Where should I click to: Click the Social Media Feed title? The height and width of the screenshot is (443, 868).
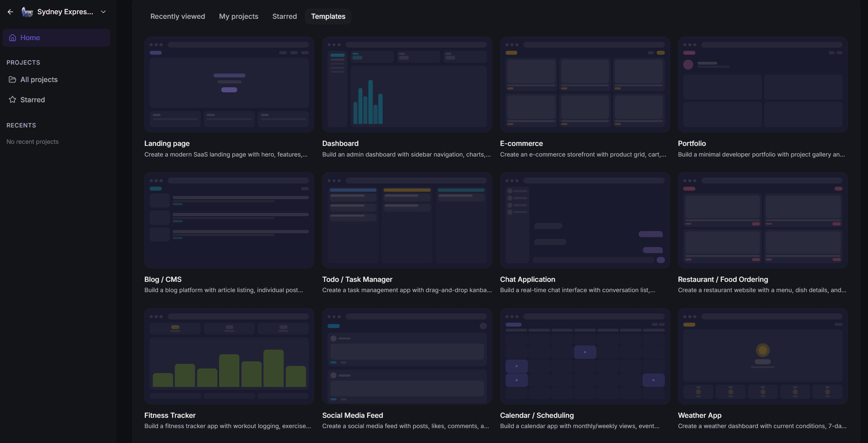(352, 415)
